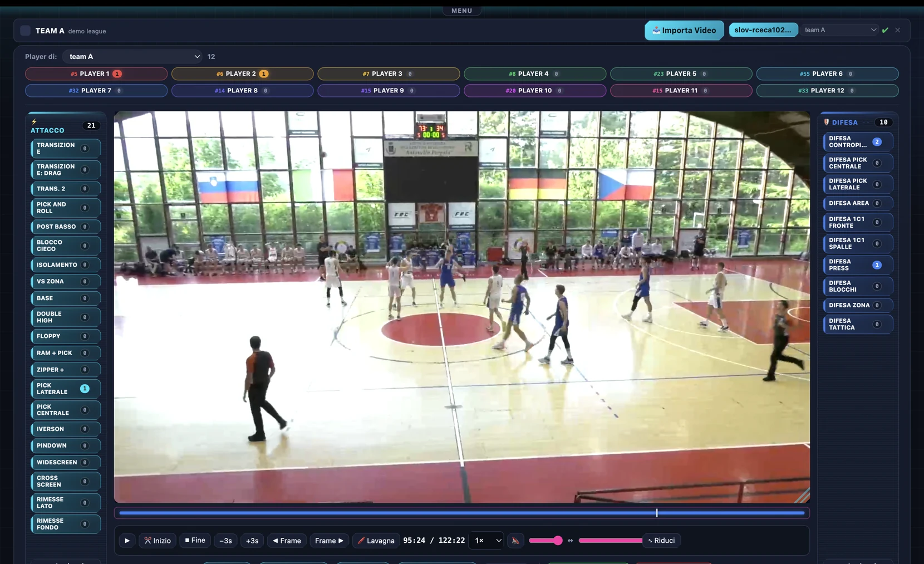Image resolution: width=924 pixels, height=564 pixels.
Task: Tag RIMESSE FONDO attack action
Action: 66,524
